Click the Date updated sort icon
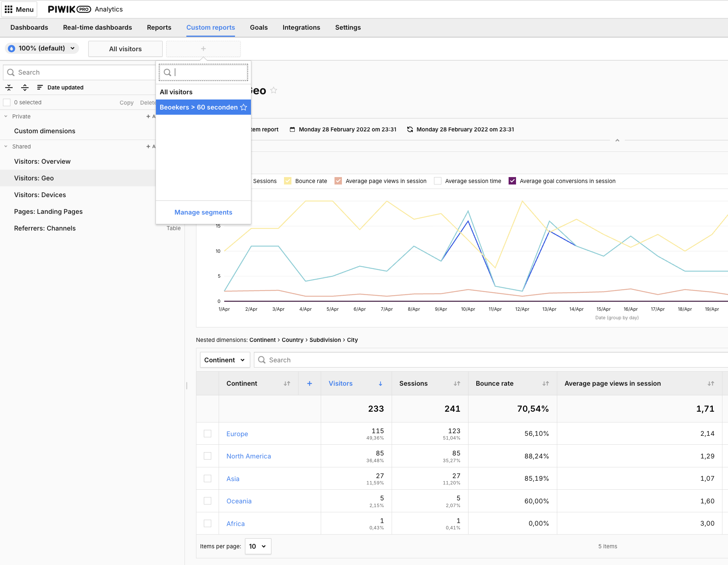 pyautogui.click(x=40, y=88)
